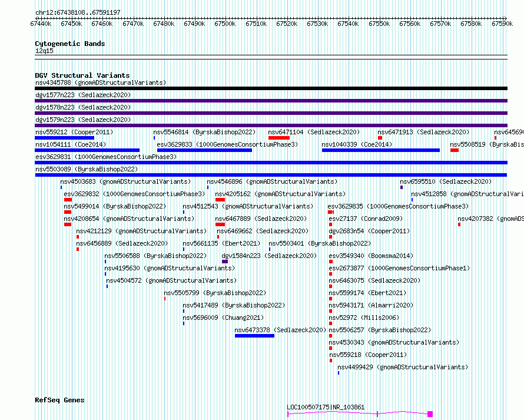Click nsv4205162 gnomAD variant label
This screenshot has width=524, height=420.
click(x=280, y=194)
